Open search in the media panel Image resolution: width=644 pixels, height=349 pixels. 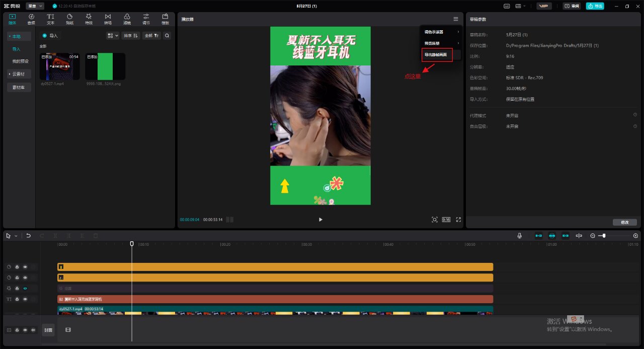click(x=167, y=36)
